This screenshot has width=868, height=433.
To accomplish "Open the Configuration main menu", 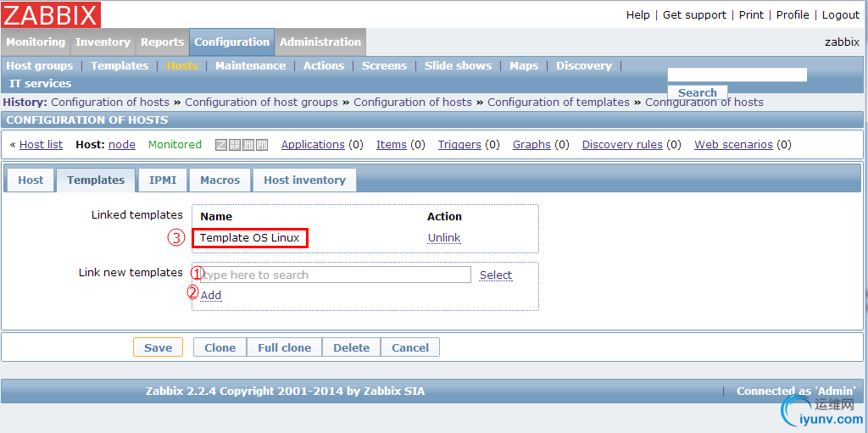I will pyautogui.click(x=232, y=42).
